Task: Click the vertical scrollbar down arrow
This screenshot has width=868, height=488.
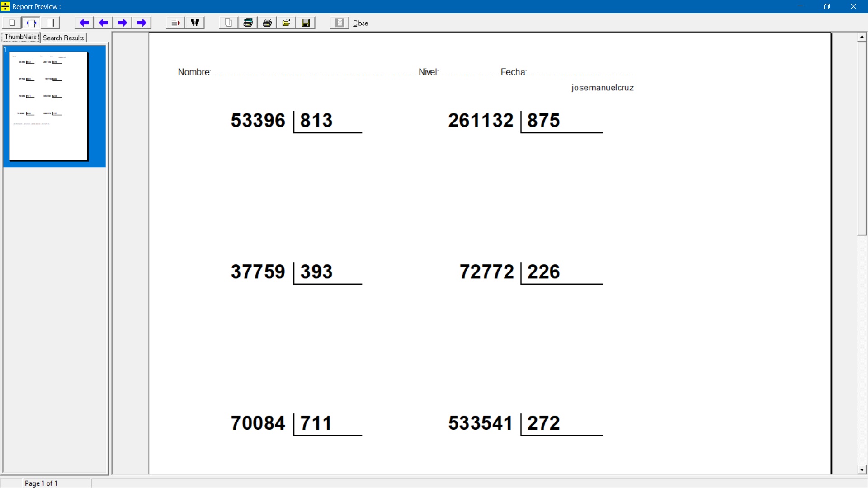Action: 862,470
